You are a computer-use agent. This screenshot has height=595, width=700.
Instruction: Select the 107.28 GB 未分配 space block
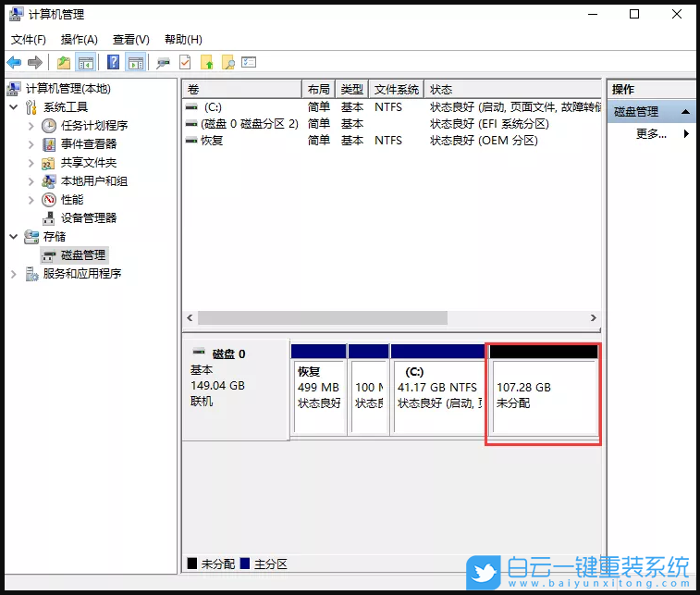(544, 390)
